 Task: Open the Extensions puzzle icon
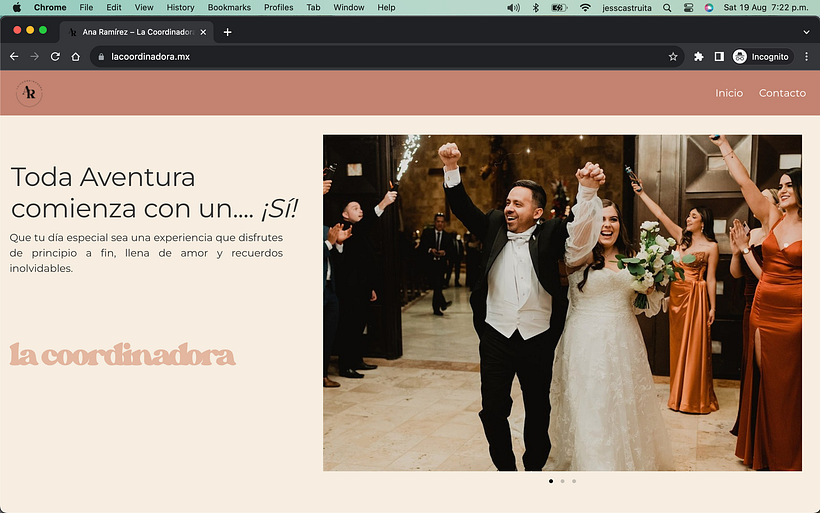click(699, 56)
